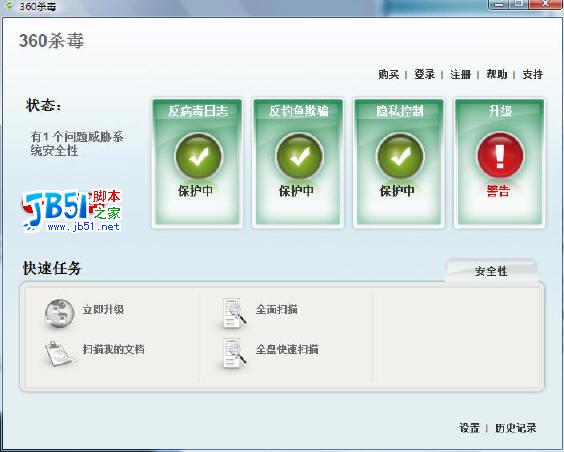Click the 支持 link
564x452 pixels.
[533, 74]
